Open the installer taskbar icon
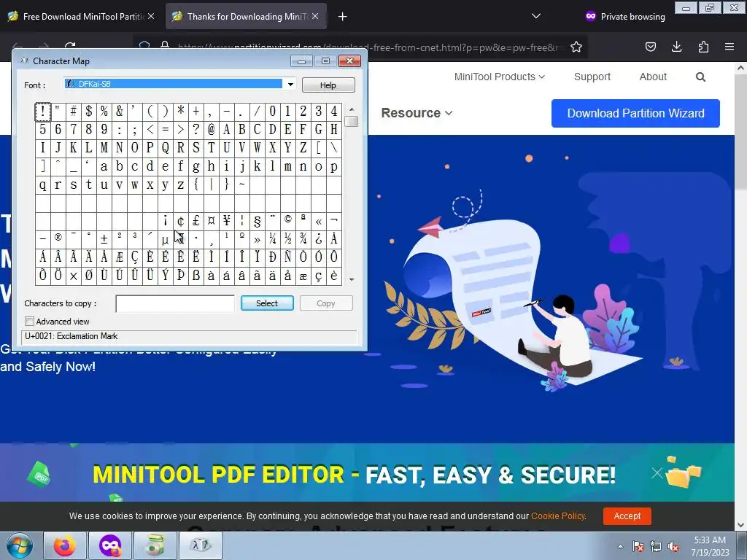This screenshot has width=747, height=560. pos(155,545)
